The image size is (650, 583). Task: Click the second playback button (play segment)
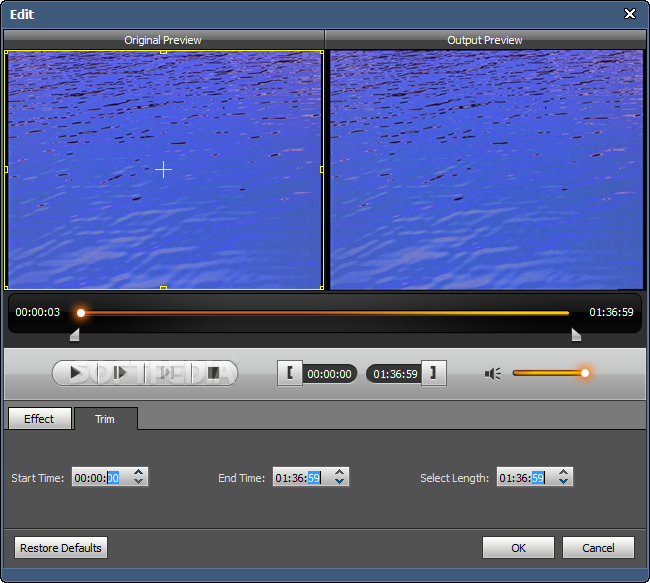pos(120,373)
